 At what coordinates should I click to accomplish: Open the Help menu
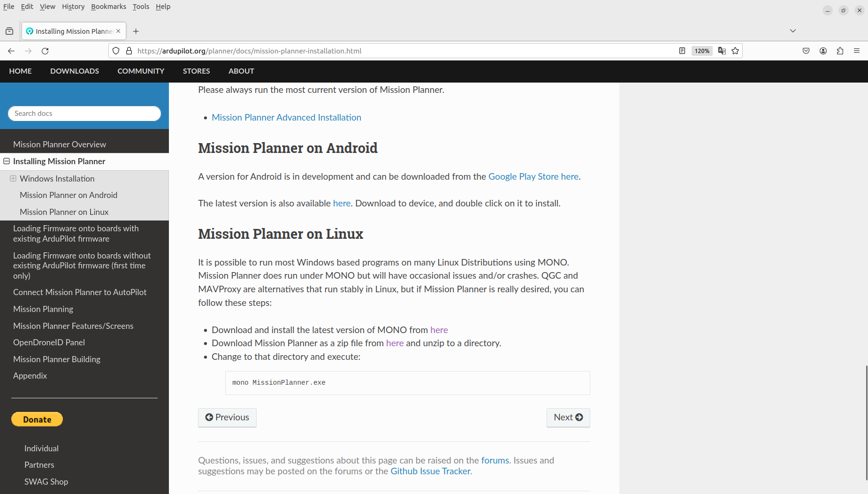coord(163,7)
